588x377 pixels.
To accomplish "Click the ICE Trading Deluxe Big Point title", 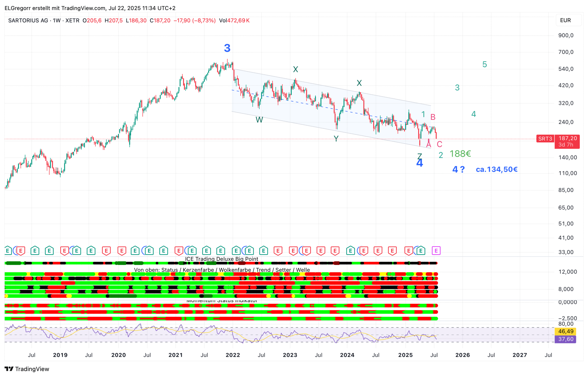I will pos(222,259).
